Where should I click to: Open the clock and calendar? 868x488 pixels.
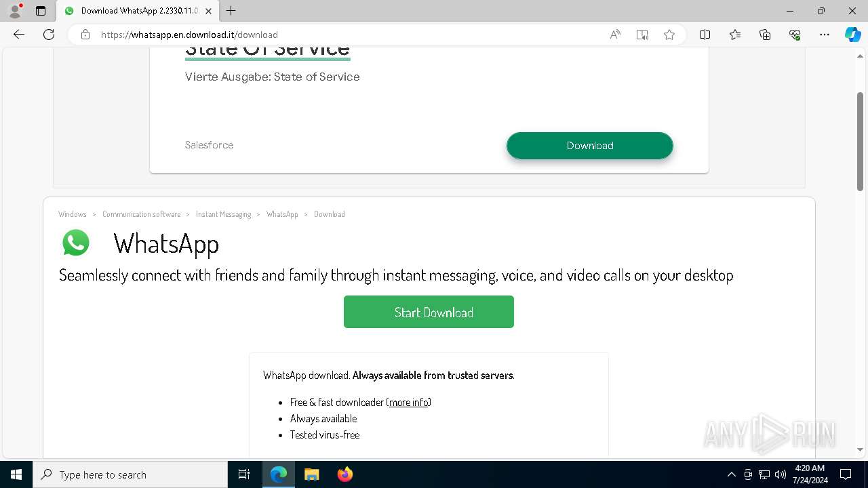(810, 474)
